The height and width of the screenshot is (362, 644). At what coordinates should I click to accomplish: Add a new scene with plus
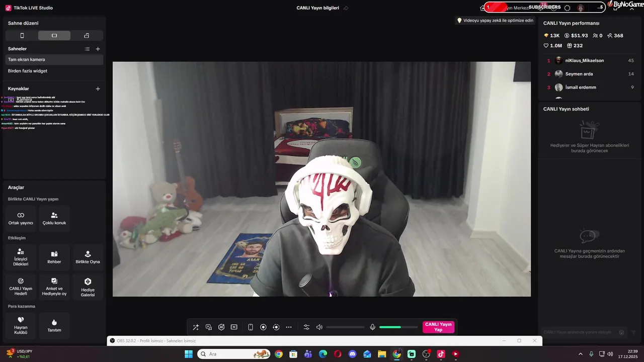tap(98, 49)
